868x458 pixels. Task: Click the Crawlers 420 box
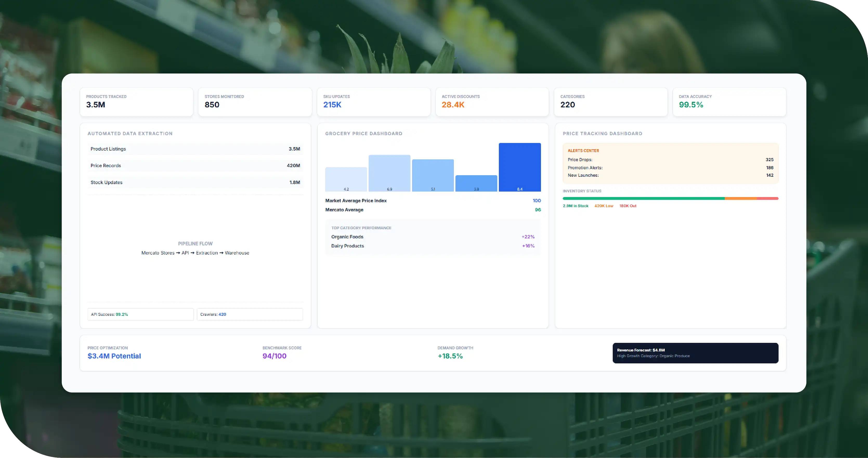pyautogui.click(x=250, y=315)
